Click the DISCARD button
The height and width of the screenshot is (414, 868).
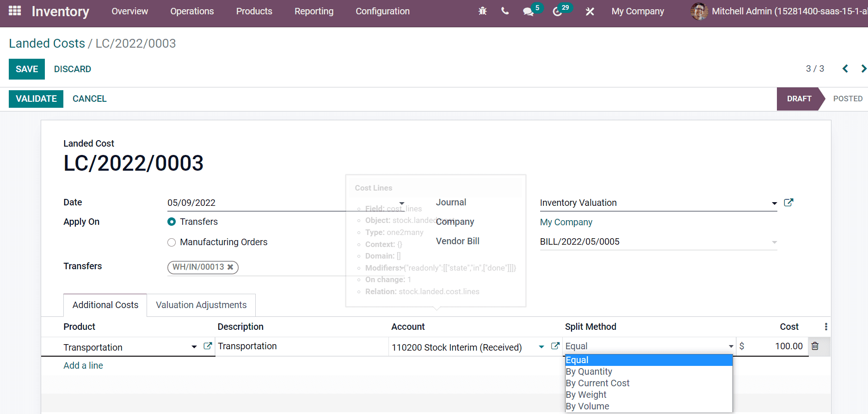(x=73, y=69)
